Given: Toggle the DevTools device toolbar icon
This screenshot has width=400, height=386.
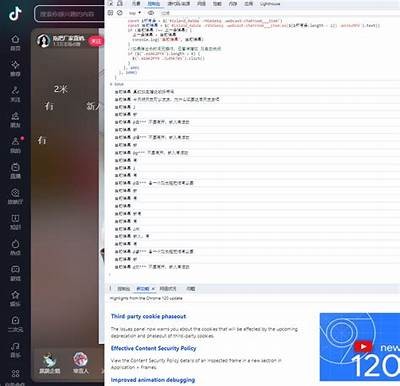Looking at the screenshot, I should (120, 4).
